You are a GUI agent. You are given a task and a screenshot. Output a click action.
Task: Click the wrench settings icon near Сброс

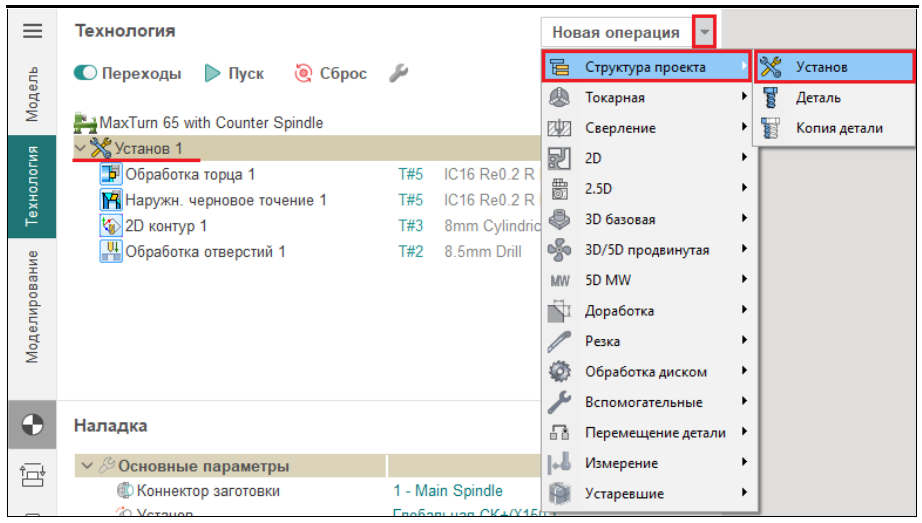click(x=397, y=73)
